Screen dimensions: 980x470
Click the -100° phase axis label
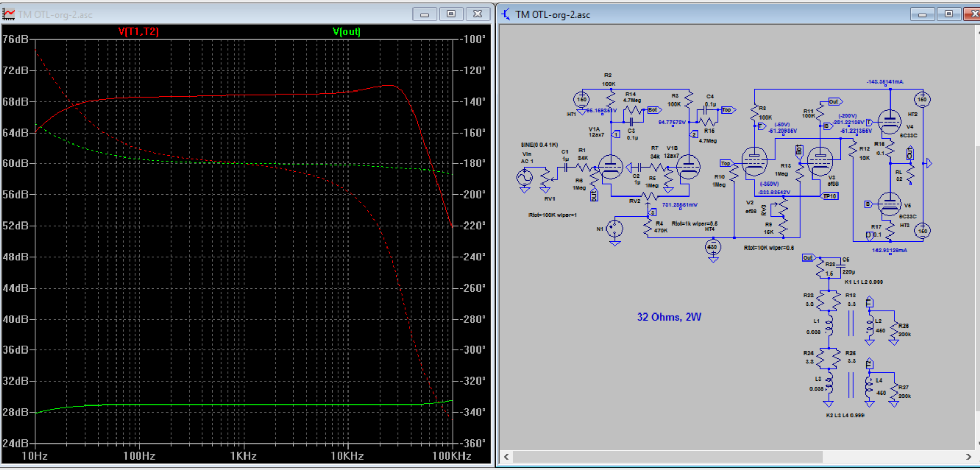point(473,40)
